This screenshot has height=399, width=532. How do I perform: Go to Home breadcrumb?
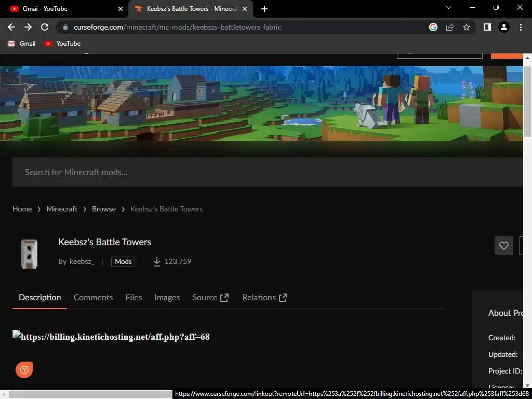tap(22, 209)
